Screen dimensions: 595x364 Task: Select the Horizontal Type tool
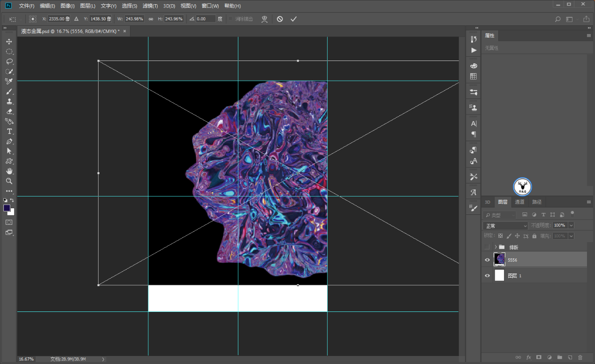pos(9,131)
